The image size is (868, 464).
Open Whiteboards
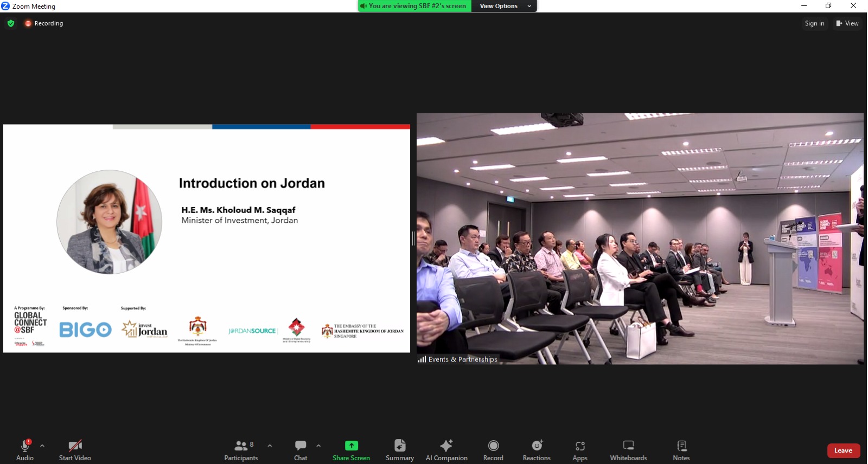pyautogui.click(x=628, y=450)
